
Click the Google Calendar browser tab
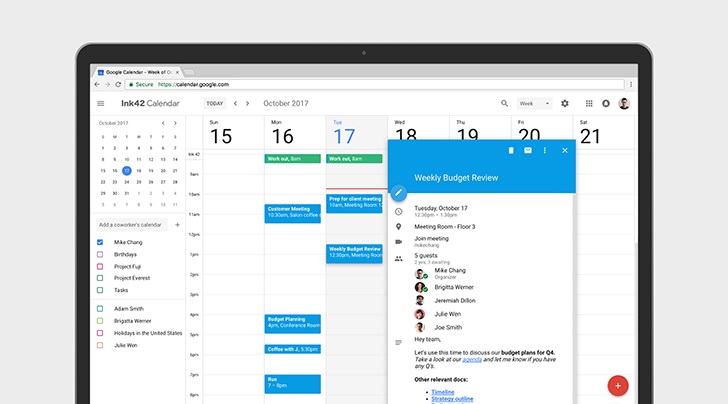click(137, 72)
